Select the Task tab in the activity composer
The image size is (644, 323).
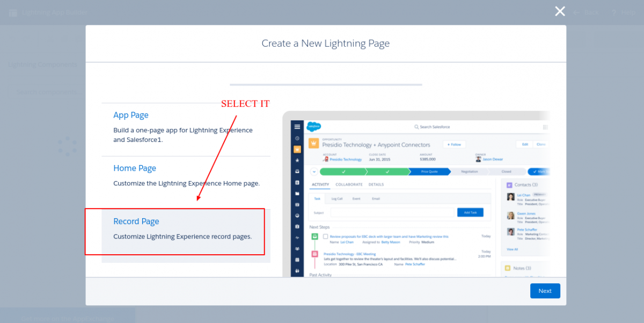(x=317, y=199)
